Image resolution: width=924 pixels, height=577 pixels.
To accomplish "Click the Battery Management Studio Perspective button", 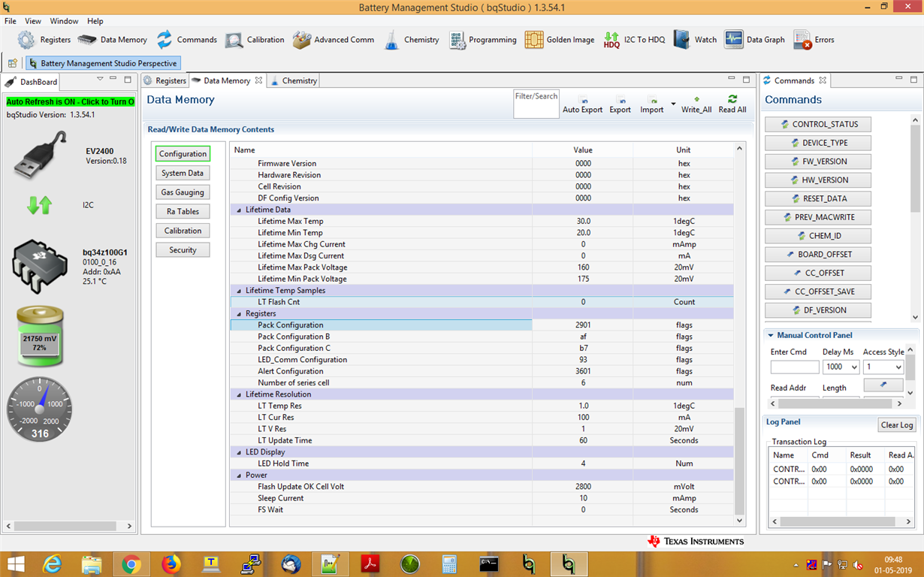I will click(102, 63).
